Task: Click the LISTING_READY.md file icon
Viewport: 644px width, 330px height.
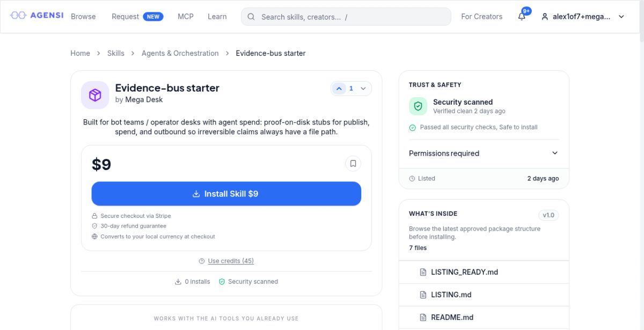Action: click(x=423, y=272)
